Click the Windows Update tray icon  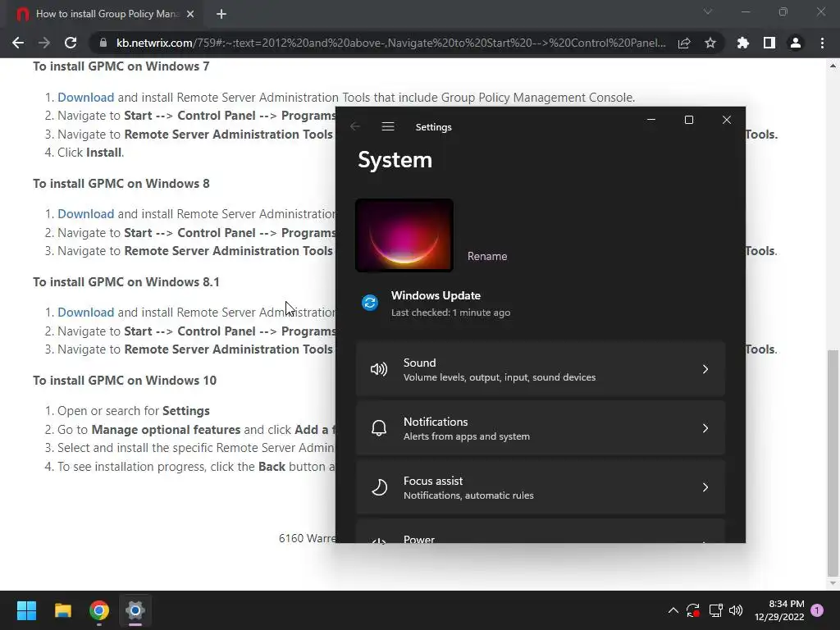coord(692,610)
